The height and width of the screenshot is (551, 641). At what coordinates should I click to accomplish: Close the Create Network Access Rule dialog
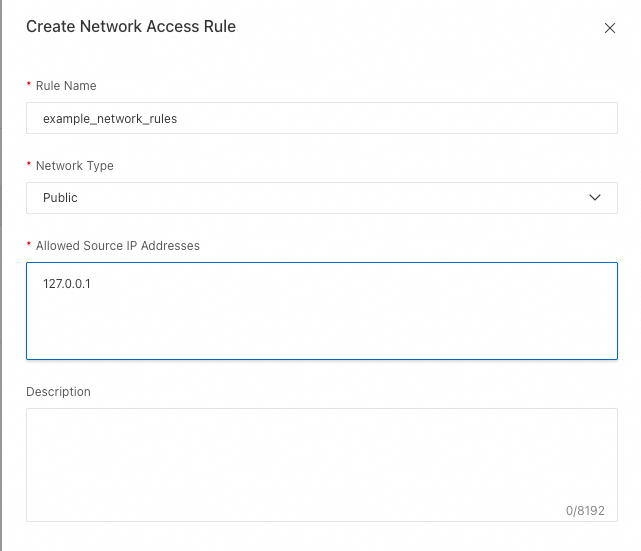pyautogui.click(x=610, y=28)
